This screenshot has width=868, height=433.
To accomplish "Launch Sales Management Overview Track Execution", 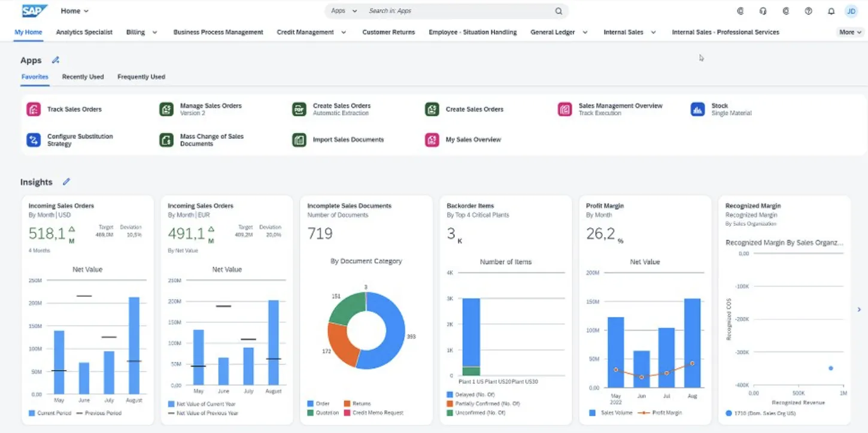I will click(x=620, y=108).
